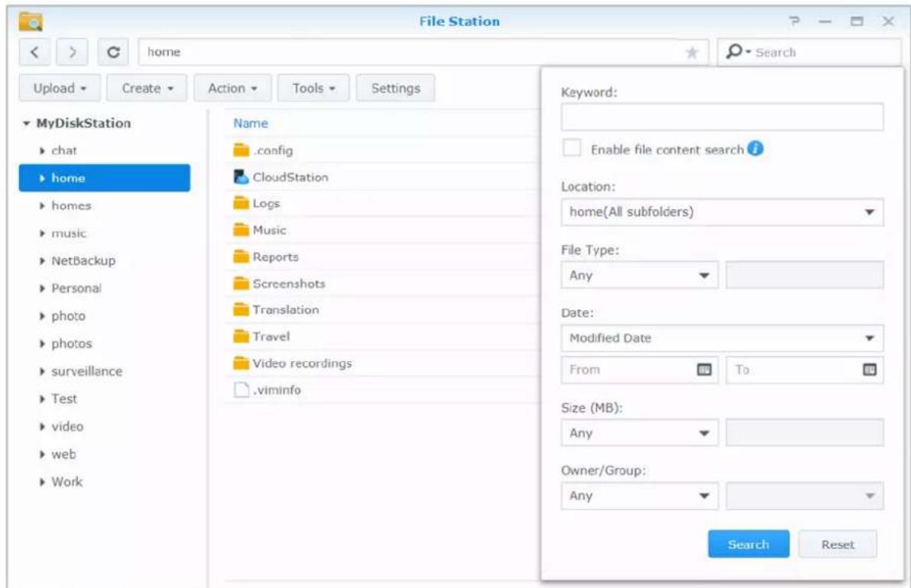Image resolution: width=911 pixels, height=588 pixels.
Task: Select the web folder in tree
Action: (63, 454)
